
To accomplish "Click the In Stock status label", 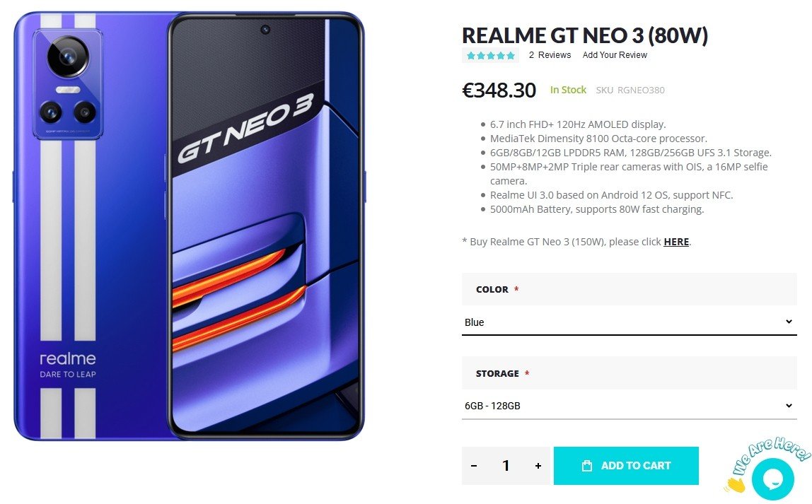I will [x=568, y=90].
